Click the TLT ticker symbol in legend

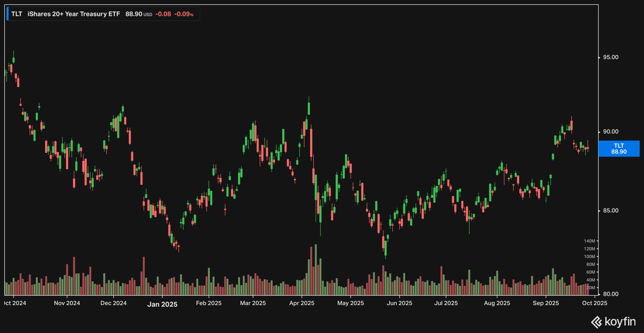[16, 14]
